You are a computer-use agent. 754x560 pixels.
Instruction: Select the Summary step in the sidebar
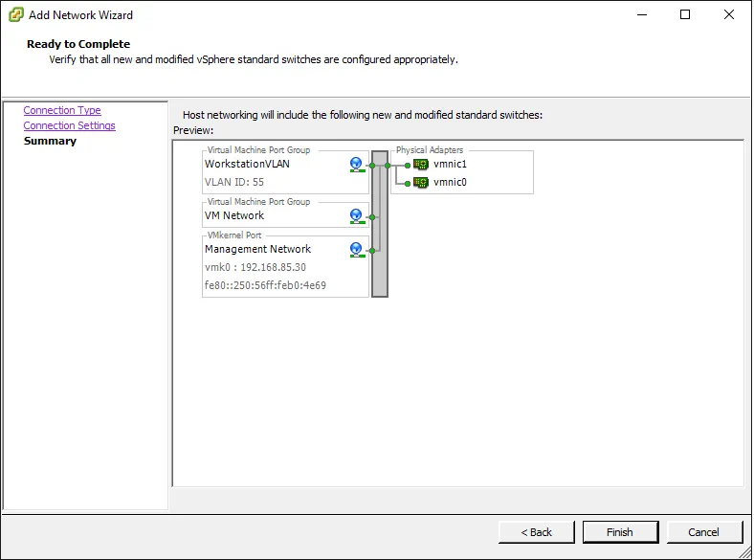pyautogui.click(x=50, y=142)
